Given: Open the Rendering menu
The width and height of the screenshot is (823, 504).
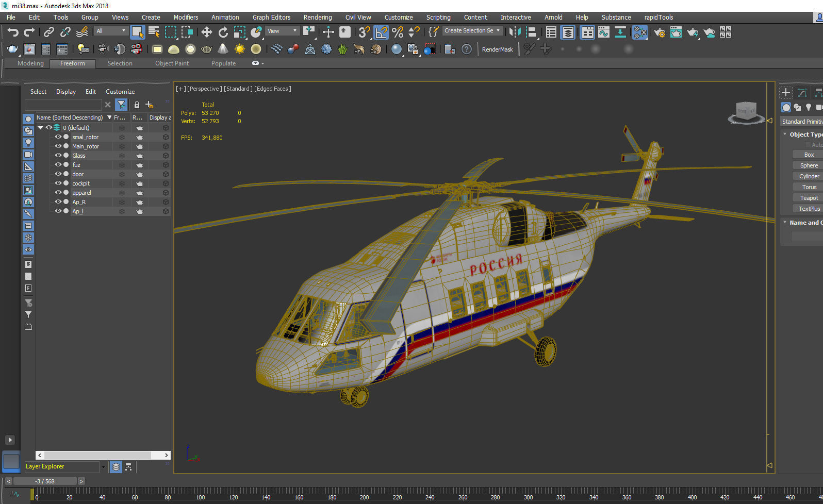Looking at the screenshot, I should coord(318,17).
